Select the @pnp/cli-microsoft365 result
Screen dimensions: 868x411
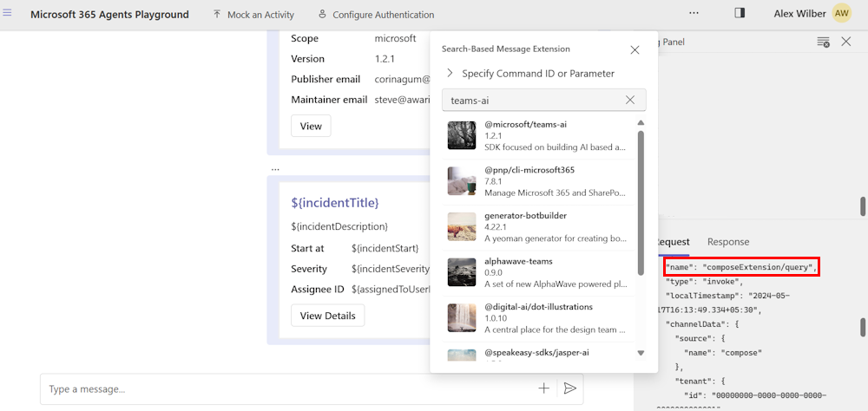pos(540,181)
